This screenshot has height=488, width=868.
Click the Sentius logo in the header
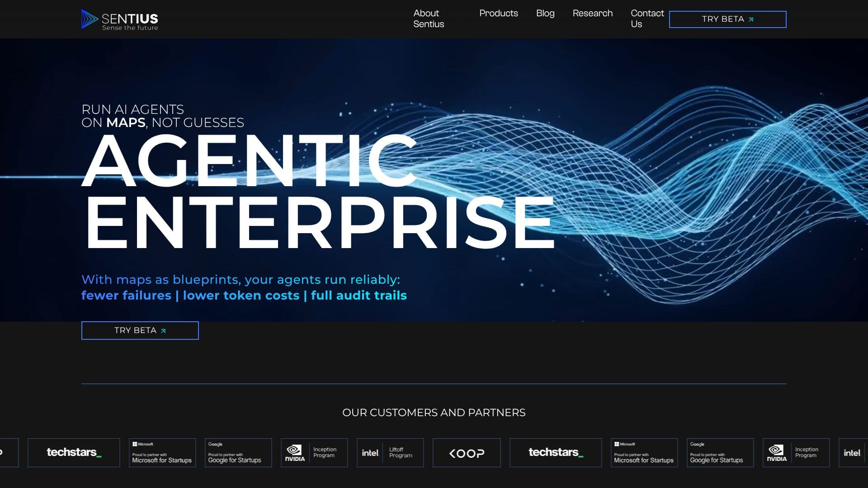(x=120, y=19)
